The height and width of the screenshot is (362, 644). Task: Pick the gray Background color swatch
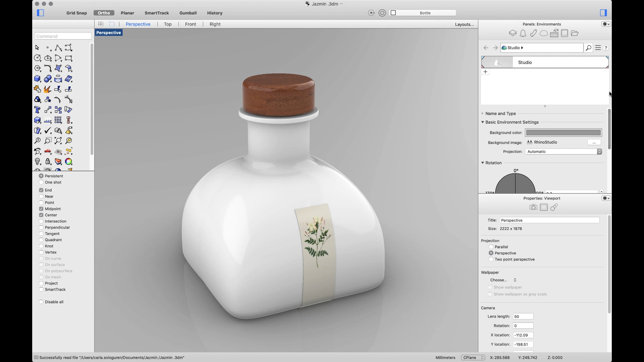coord(563,132)
